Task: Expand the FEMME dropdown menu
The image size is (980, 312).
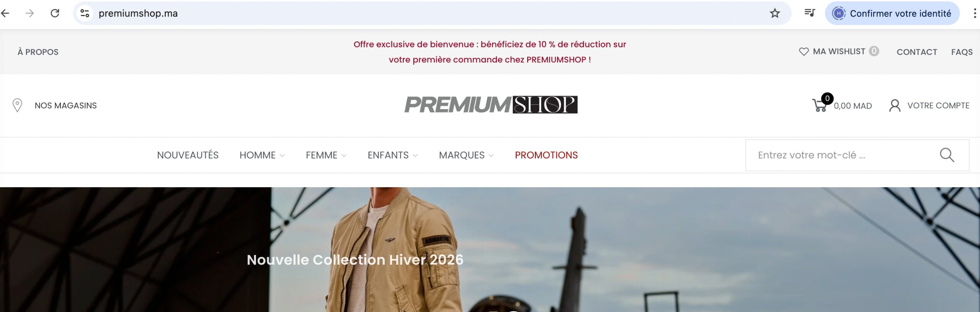Action: (326, 155)
